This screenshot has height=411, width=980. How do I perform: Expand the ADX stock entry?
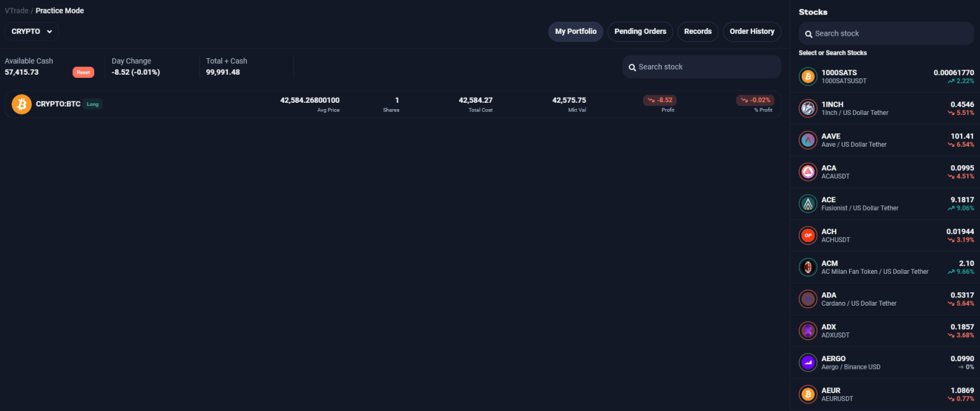(x=886, y=330)
